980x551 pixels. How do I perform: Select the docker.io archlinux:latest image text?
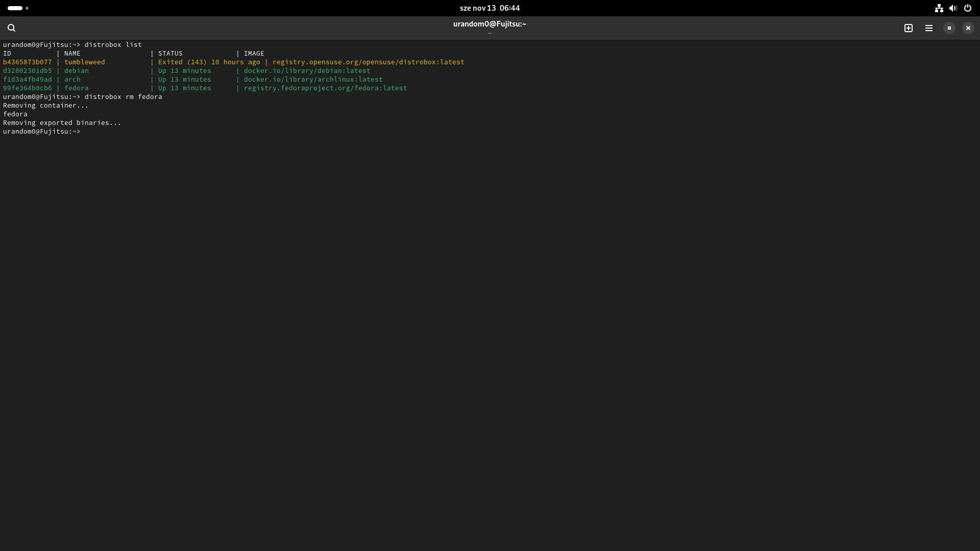(313, 80)
